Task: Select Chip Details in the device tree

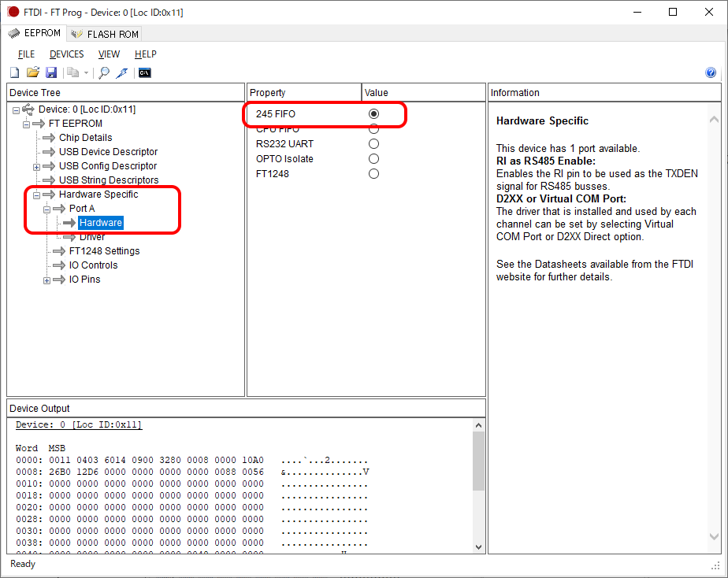Action: pyautogui.click(x=85, y=138)
